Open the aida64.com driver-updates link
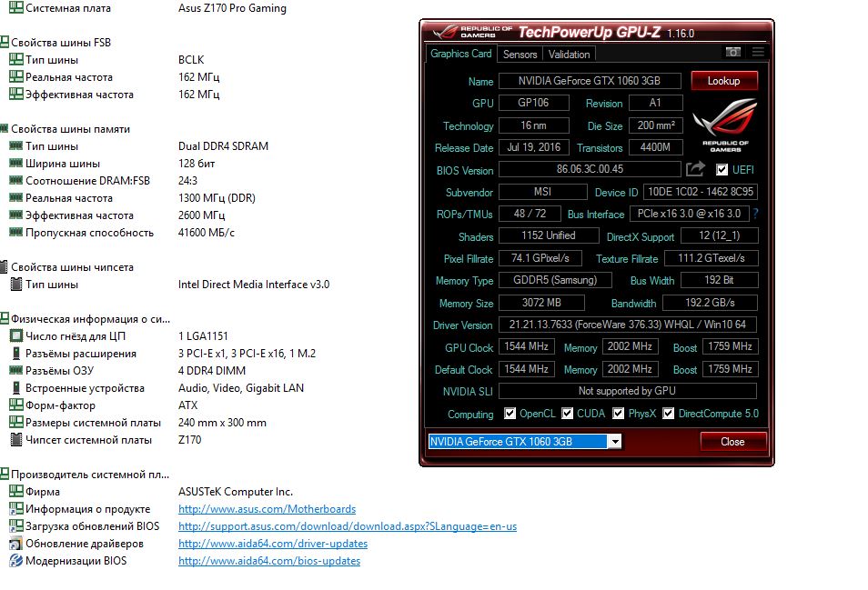Screen dimensions: 868x590 pos(273,544)
